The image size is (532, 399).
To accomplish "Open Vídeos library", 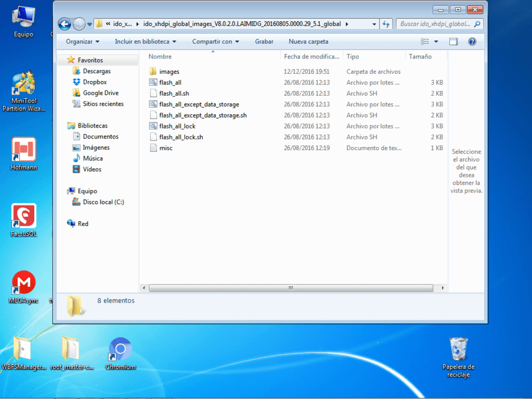I will pyautogui.click(x=92, y=169).
